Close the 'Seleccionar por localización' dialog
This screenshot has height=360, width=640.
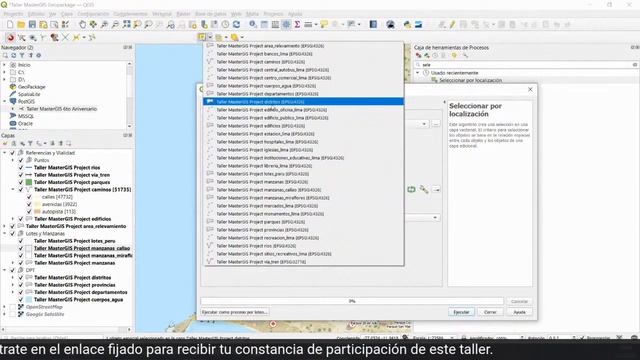coord(530,89)
